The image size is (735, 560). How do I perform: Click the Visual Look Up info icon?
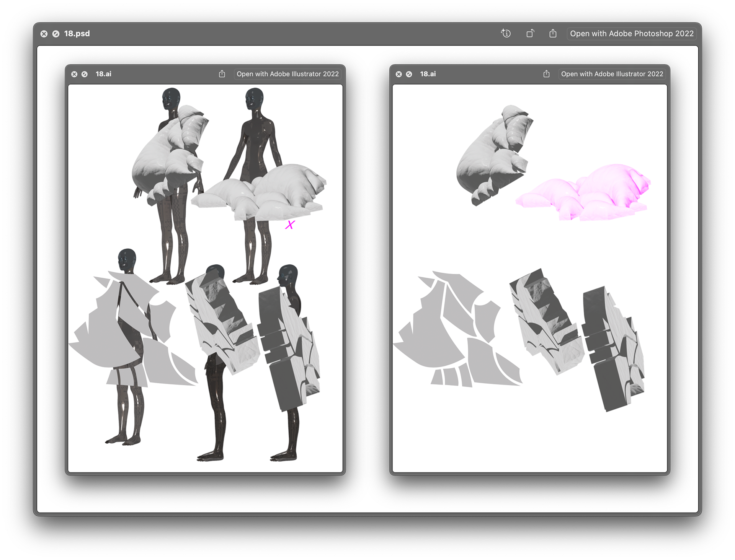(506, 34)
